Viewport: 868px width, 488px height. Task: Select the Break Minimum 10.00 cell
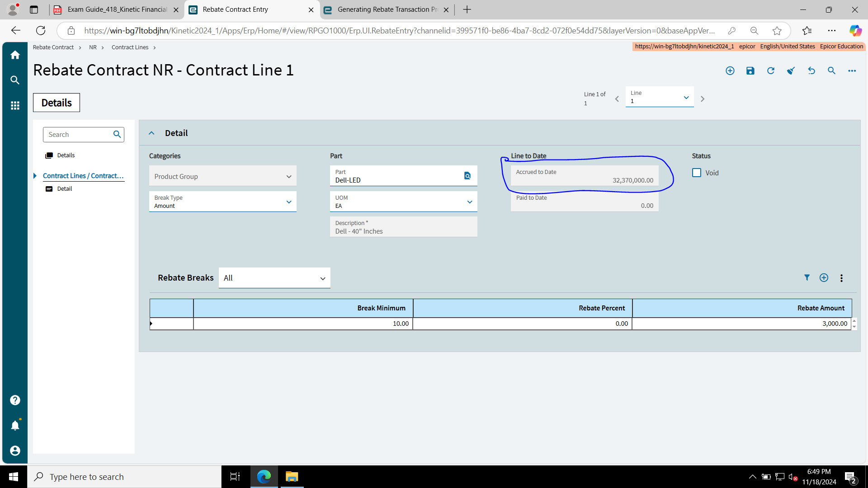pos(303,324)
